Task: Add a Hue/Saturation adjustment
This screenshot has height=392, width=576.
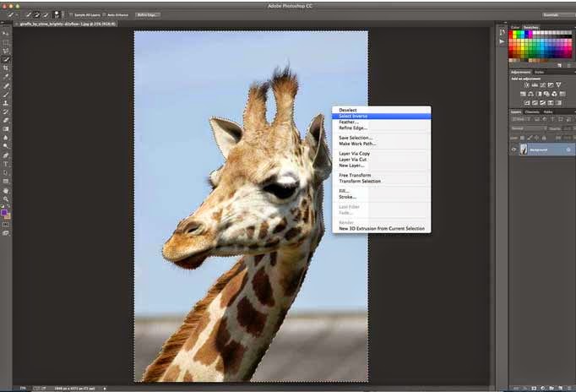Action: pos(523,94)
